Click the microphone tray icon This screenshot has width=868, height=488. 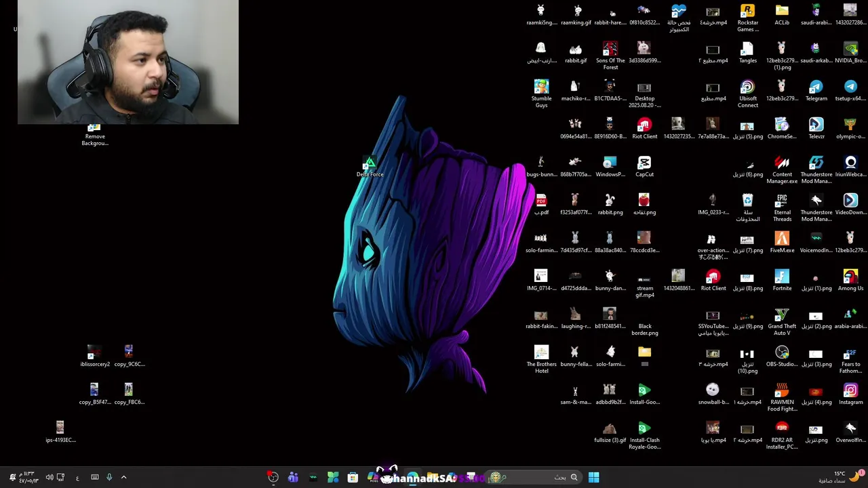(109, 477)
